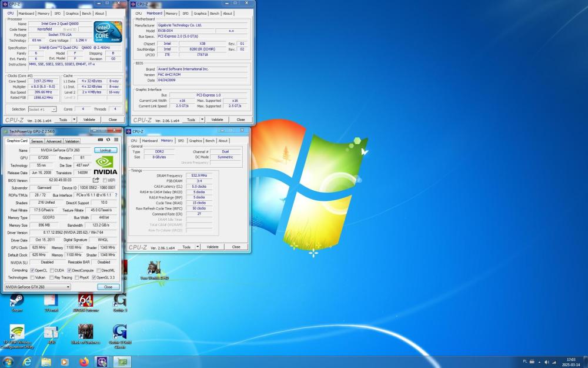Image resolution: width=588 pixels, height=368 pixels.
Task: Click the Disabled Resizable BAR indicator
Action: click(x=104, y=261)
